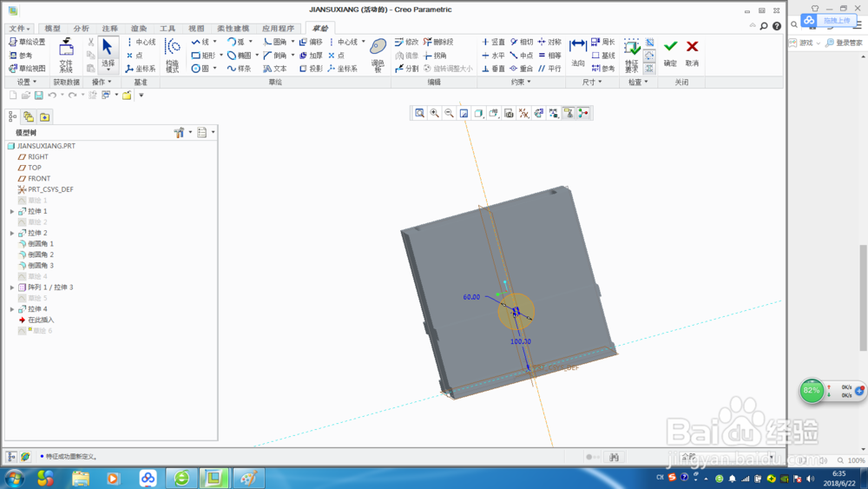Toggle the 突出显示开放端 highlight open ends inspect button
Image resolution: width=868 pixels, height=489 pixels.
[x=649, y=56]
